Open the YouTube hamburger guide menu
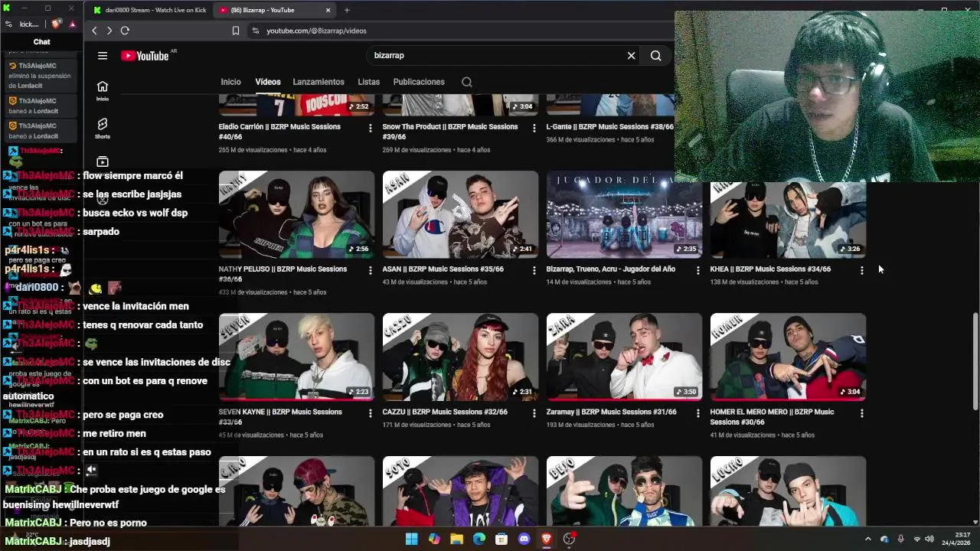Screen dimensions: 980x551 point(102,55)
